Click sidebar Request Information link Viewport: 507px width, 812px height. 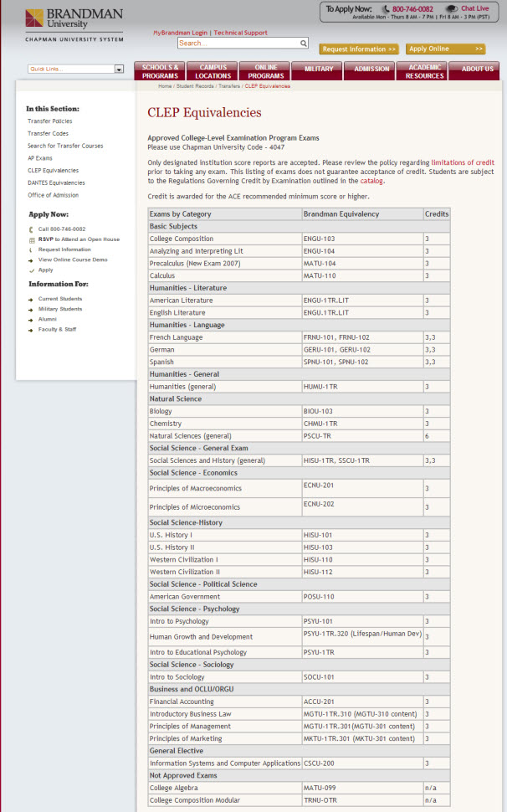[x=64, y=249]
